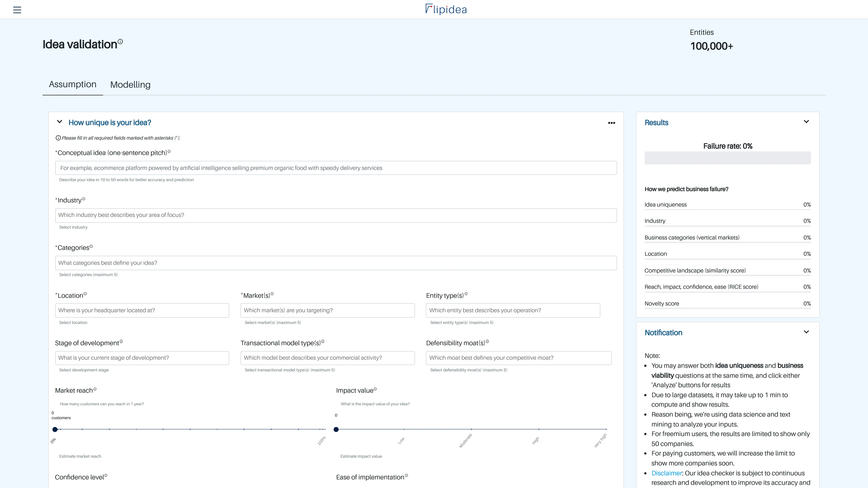The image size is (868, 488).
Task: Click the info icon beside Market reach
Action: coord(95,389)
